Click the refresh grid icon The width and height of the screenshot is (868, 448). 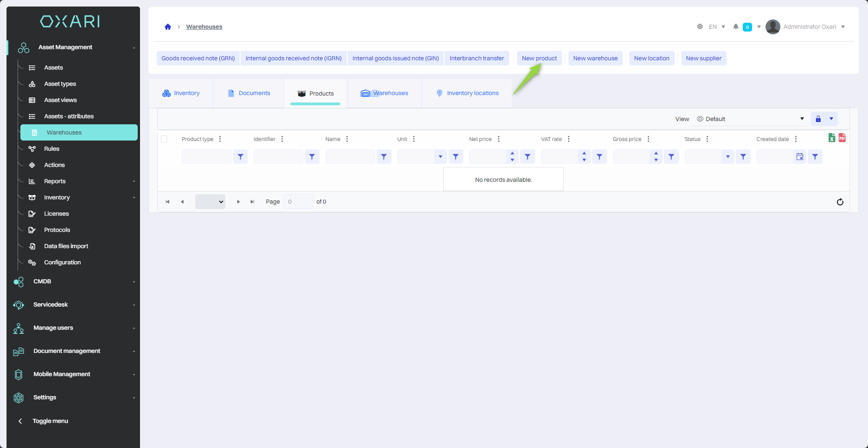point(840,202)
